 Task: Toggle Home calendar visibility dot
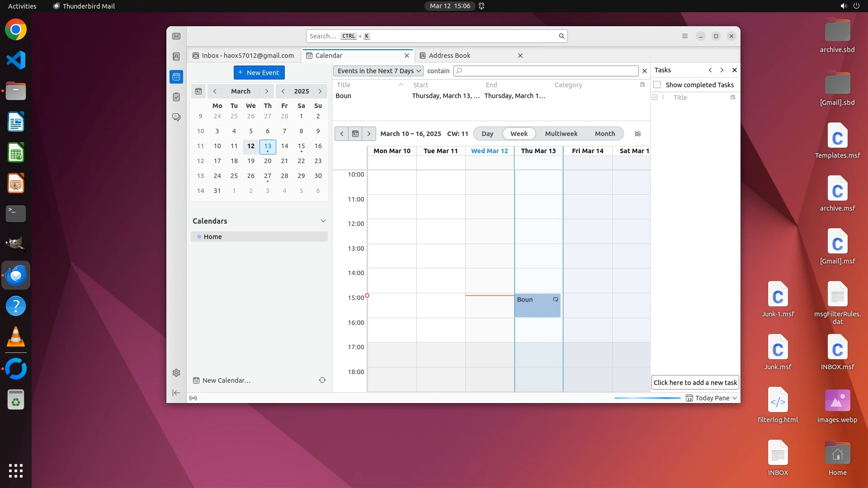tap(199, 237)
